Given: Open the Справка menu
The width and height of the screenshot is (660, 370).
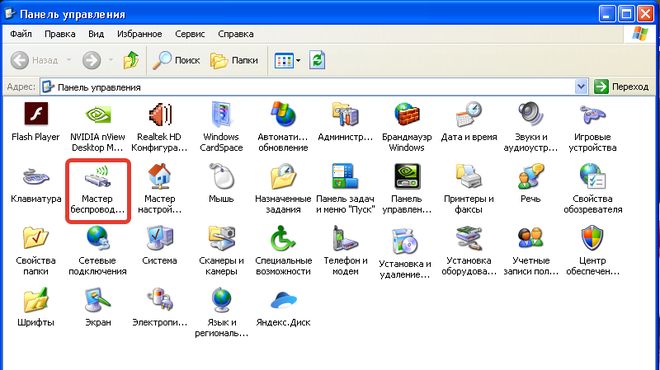Looking at the screenshot, I should tap(236, 34).
